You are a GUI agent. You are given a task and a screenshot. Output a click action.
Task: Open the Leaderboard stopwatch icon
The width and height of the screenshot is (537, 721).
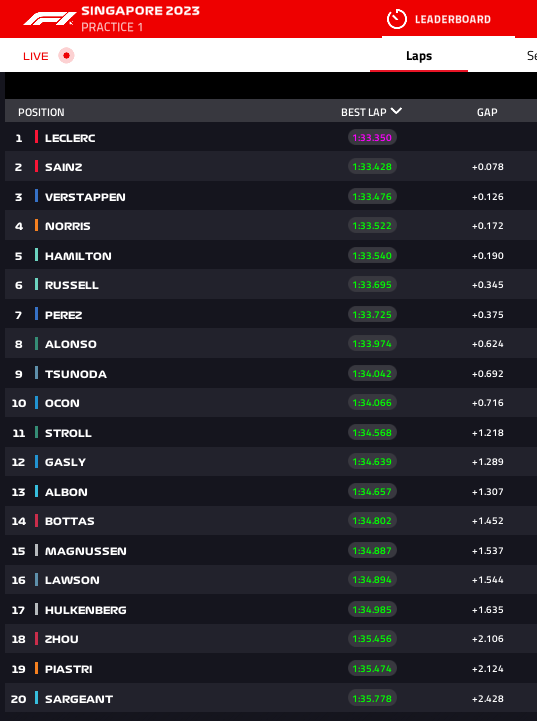pyautogui.click(x=396, y=19)
